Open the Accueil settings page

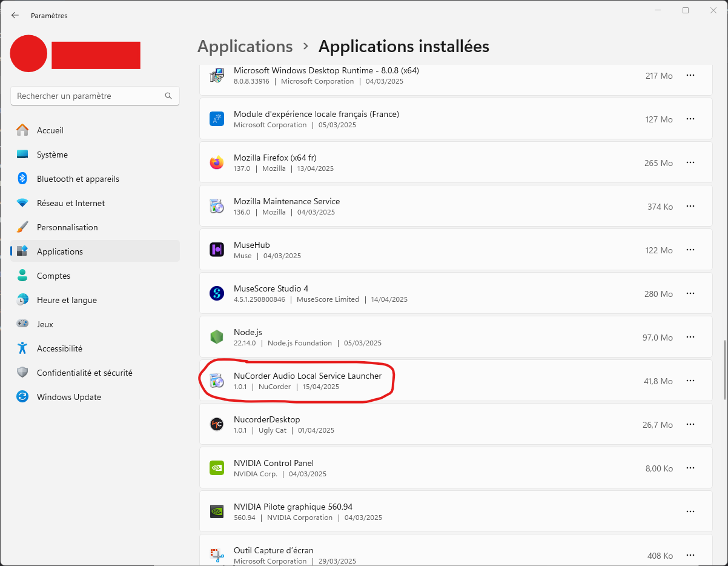95,130
